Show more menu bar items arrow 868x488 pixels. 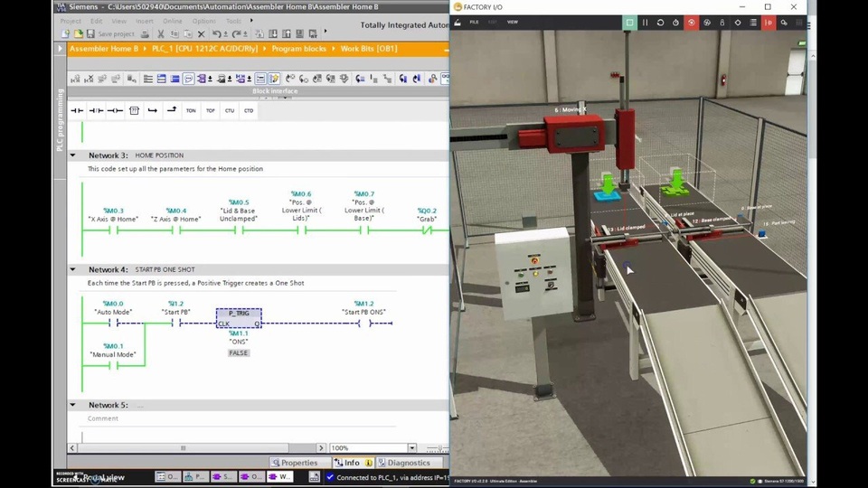[251, 21]
